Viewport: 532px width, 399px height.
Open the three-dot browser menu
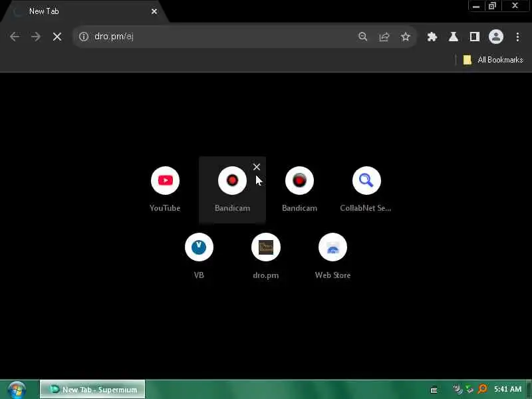[x=517, y=37]
